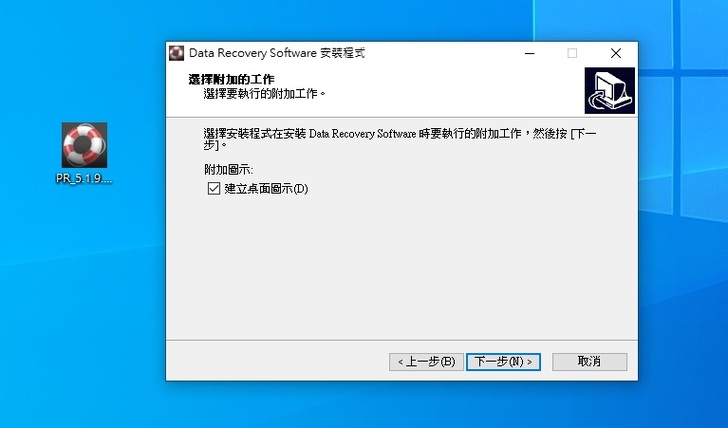Click the greyed-out maximize box

click(572, 53)
